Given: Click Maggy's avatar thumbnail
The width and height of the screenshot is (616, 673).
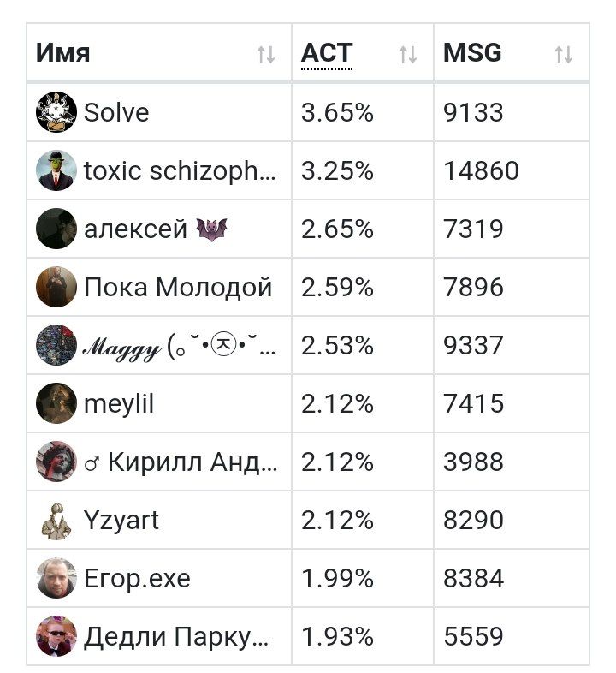Looking at the screenshot, I should pyautogui.click(x=56, y=345).
